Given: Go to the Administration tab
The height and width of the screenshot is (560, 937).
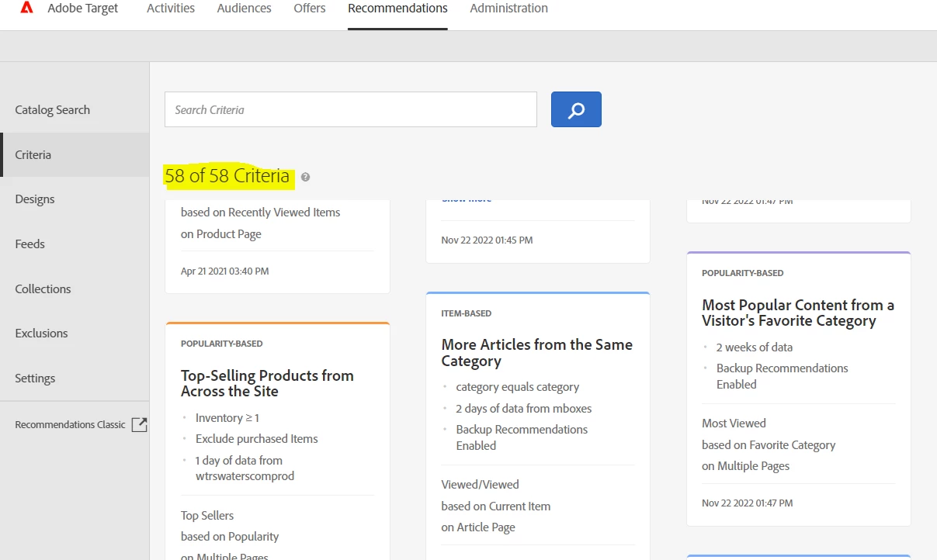Looking at the screenshot, I should 508,9.
